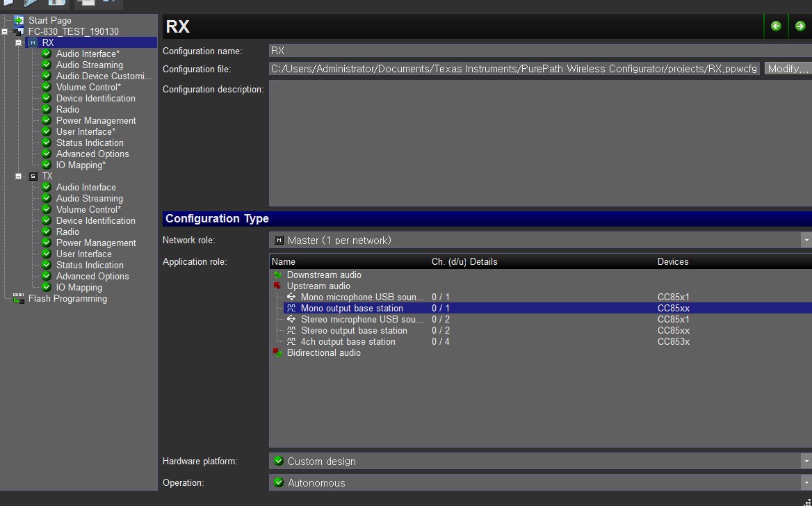
Task: Open User Interface* under RX
Action: (x=86, y=131)
